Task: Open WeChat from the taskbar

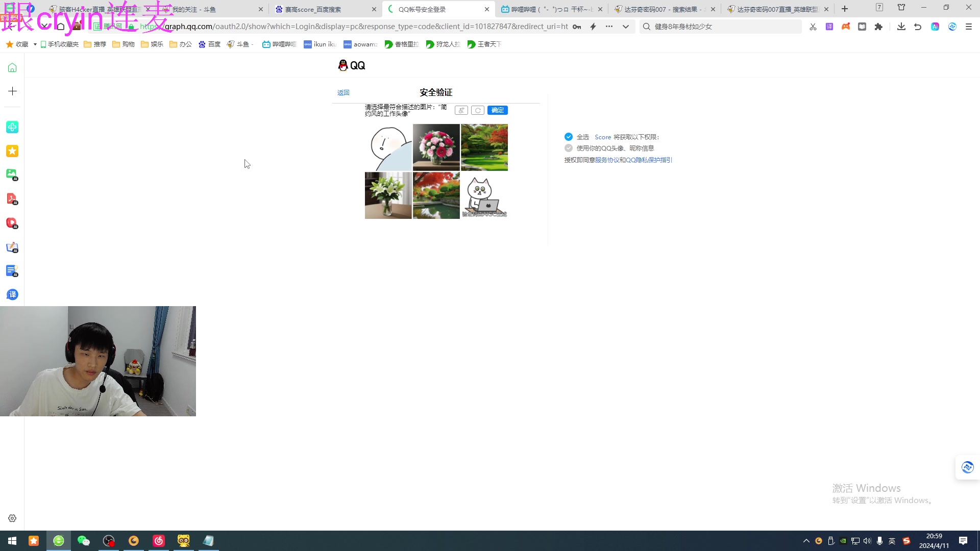Action: click(83, 541)
